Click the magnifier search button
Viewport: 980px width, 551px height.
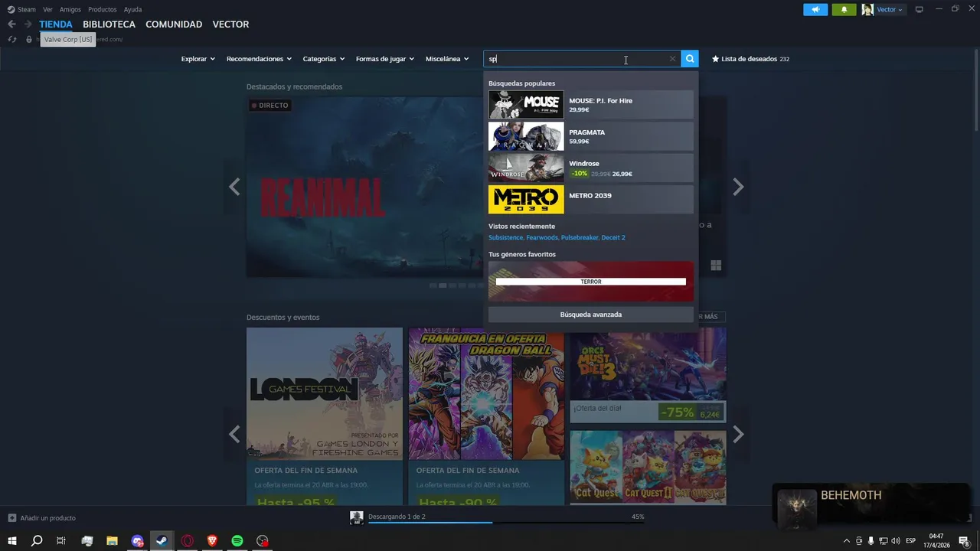pyautogui.click(x=690, y=59)
